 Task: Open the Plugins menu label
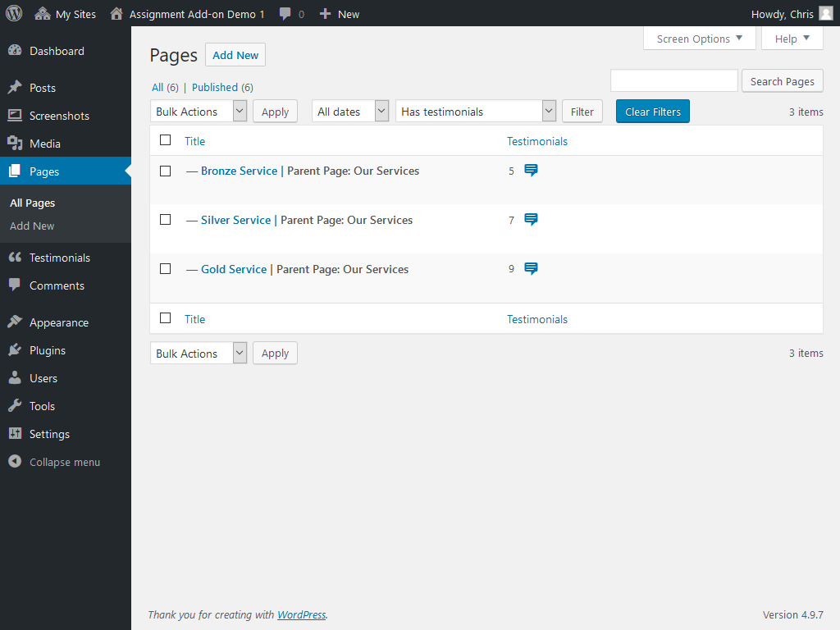[x=48, y=350]
